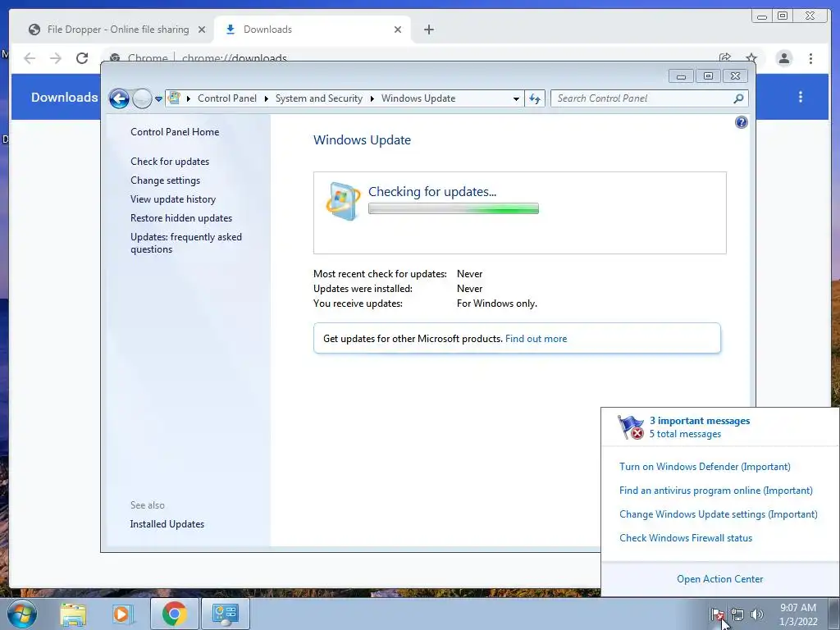
Task: Click Find out more link
Action: 536,339
